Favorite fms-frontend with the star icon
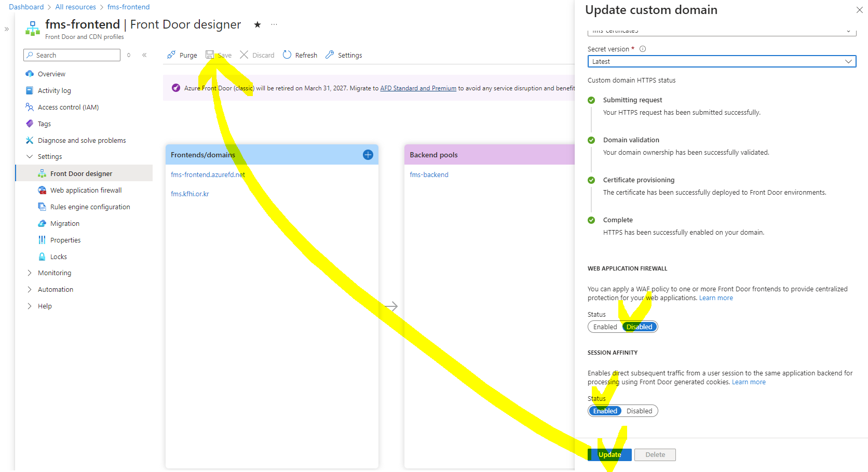This screenshot has height=472, width=868. pos(257,24)
